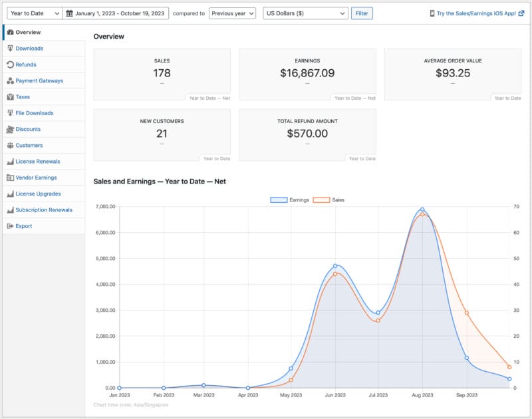Click the Discounts icon in sidebar
The height and width of the screenshot is (419, 532).
pyautogui.click(x=10, y=129)
